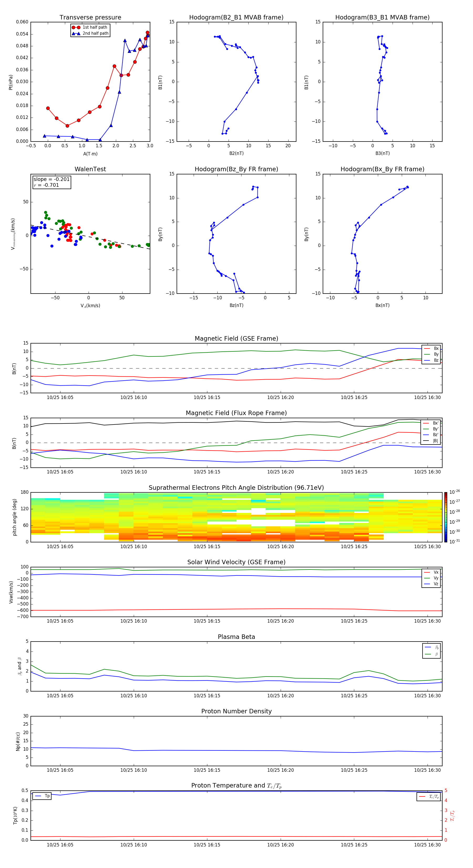Click the "WalenTest" plot title

click(x=90, y=169)
